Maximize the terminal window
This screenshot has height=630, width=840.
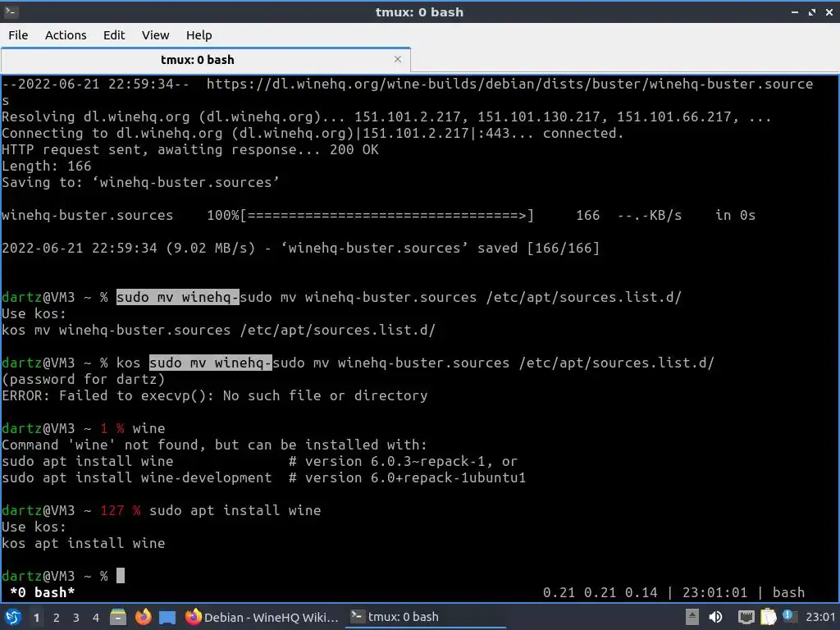812,11
